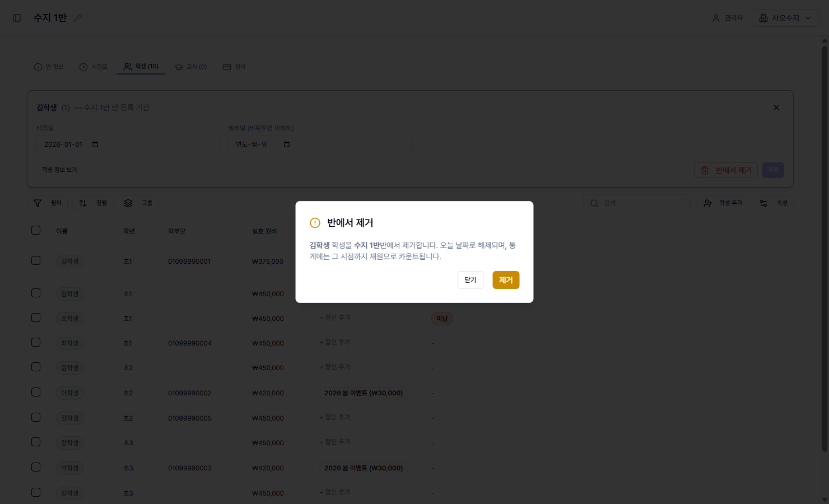Open the 해제일 date picker calendar
The height and width of the screenshot is (504, 829).
coord(287,144)
